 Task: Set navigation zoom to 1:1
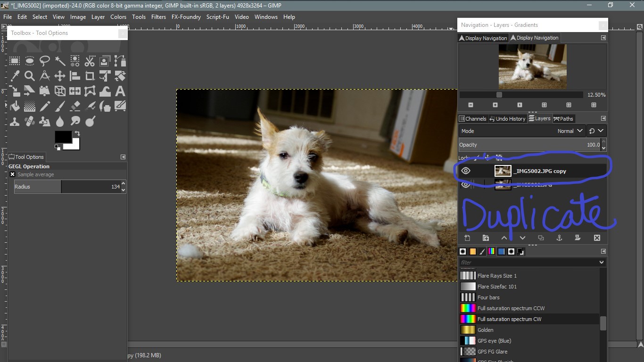coord(520,105)
